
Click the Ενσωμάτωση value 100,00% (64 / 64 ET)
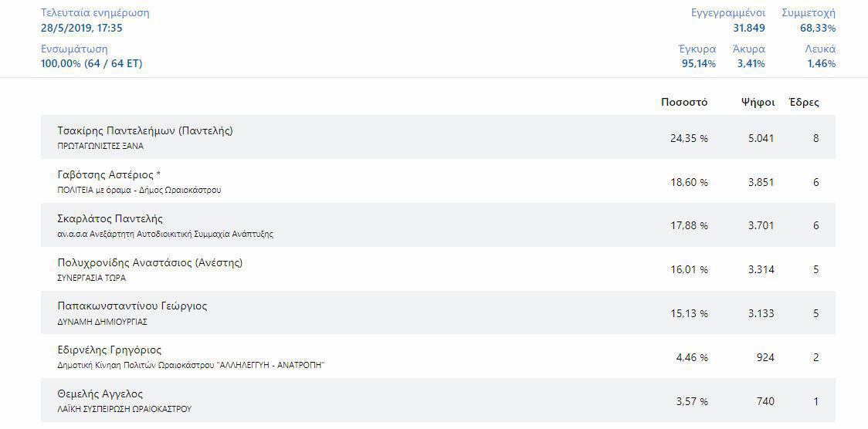pos(91,64)
